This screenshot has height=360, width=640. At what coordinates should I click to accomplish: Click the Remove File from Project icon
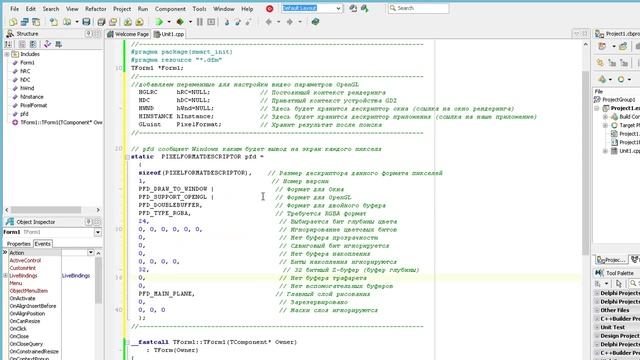point(139,22)
